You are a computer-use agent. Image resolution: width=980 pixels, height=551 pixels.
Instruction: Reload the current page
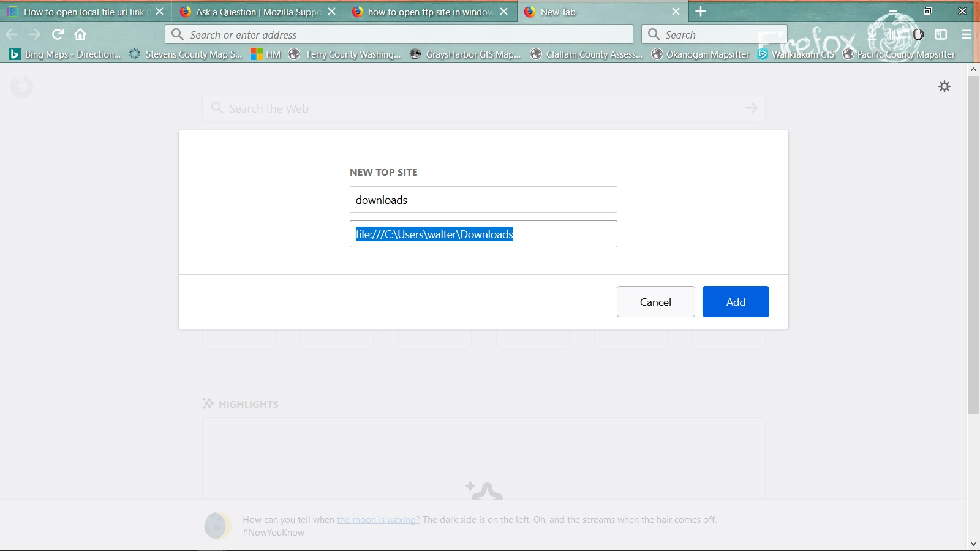click(58, 34)
